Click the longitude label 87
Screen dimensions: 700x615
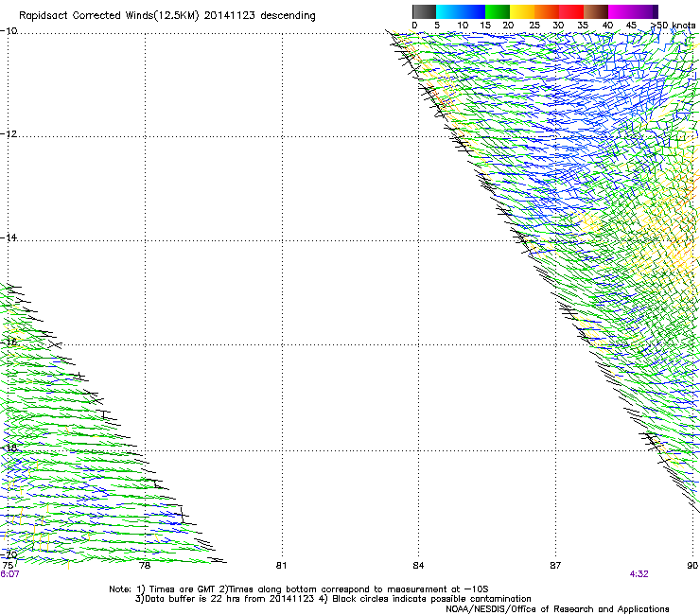pyautogui.click(x=555, y=566)
